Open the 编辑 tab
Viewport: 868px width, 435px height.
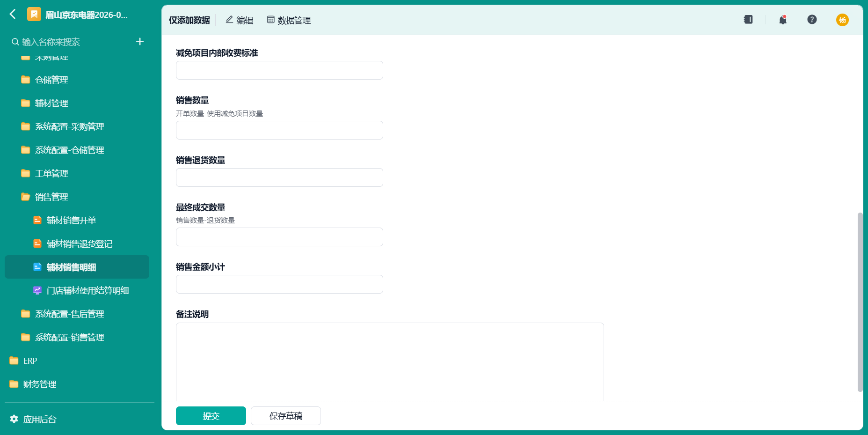click(239, 20)
